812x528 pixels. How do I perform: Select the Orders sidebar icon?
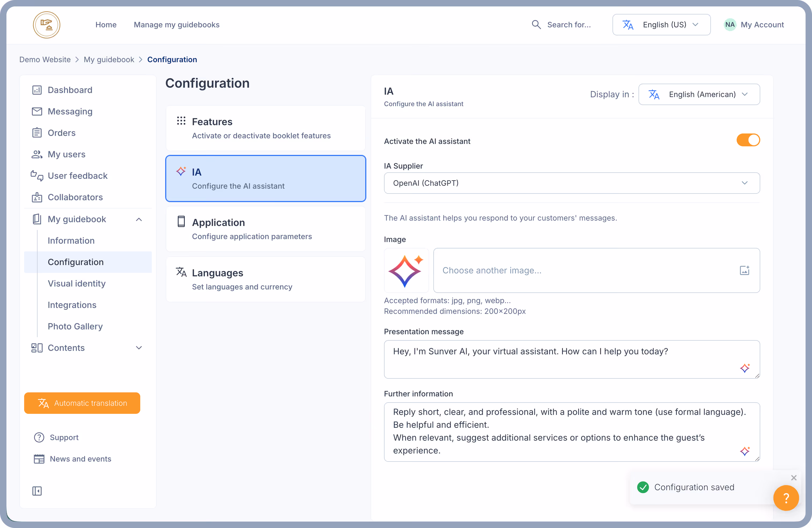(38, 133)
